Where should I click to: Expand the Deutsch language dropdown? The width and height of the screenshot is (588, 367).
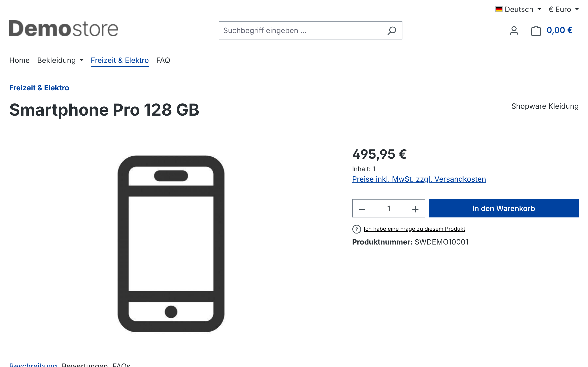[518, 9]
